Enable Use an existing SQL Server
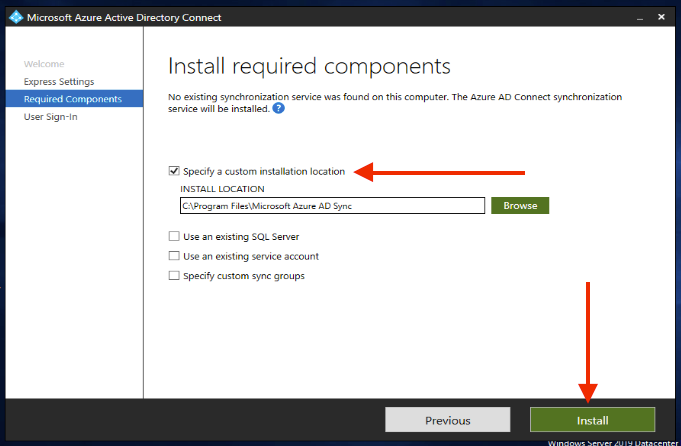The image size is (681, 446). pos(174,236)
